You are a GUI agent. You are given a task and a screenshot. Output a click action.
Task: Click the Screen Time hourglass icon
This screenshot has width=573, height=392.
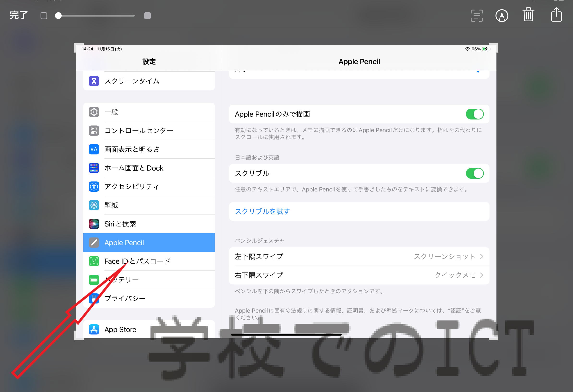[x=94, y=81]
